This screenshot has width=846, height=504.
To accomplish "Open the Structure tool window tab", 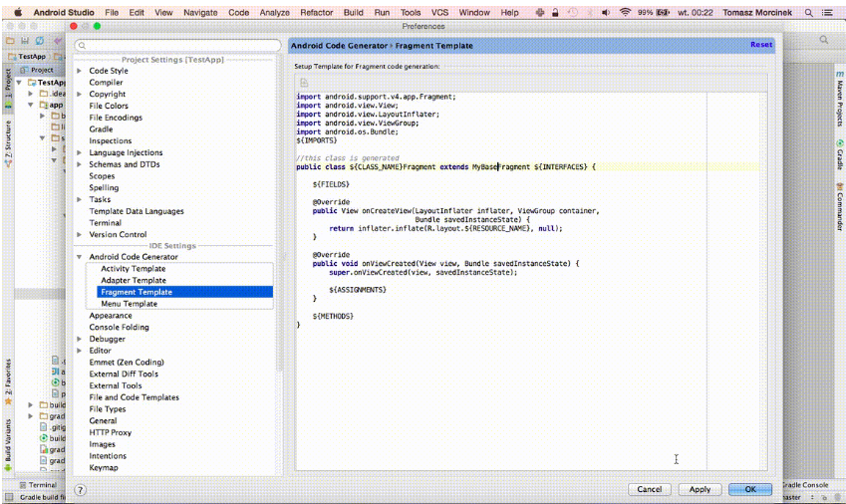I will coord(8,143).
